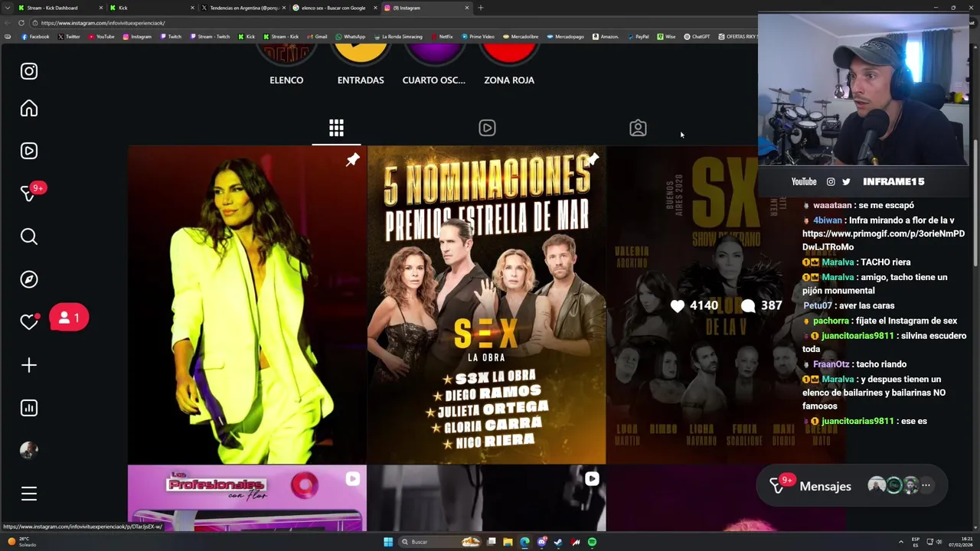Open the YouTube bookmark
The image size is (980, 551).
(101, 37)
